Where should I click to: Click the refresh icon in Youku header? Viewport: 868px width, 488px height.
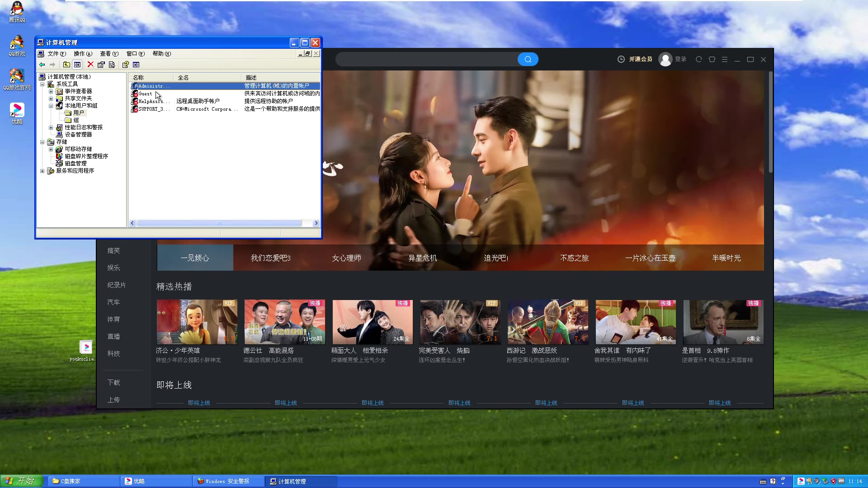[698, 59]
